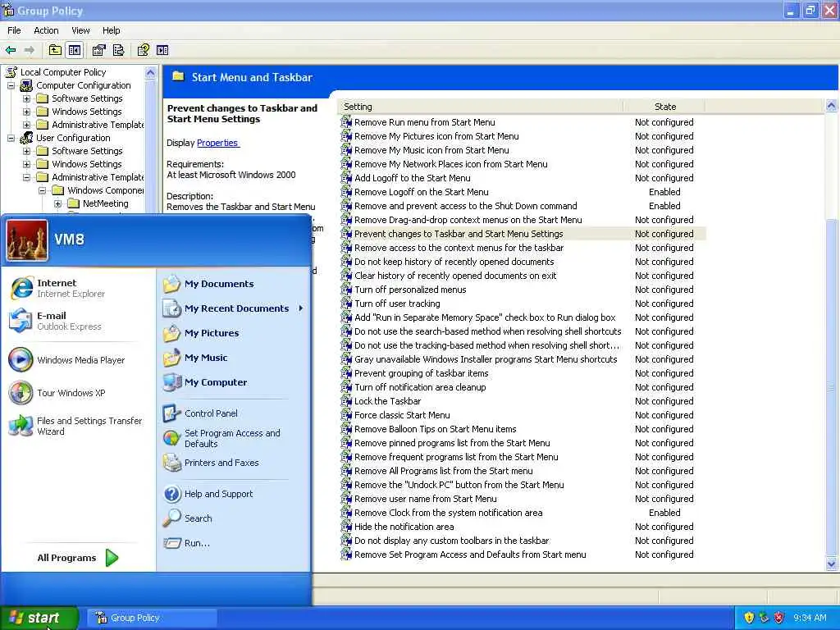
Task: Click the Properties link
Action: click(217, 143)
